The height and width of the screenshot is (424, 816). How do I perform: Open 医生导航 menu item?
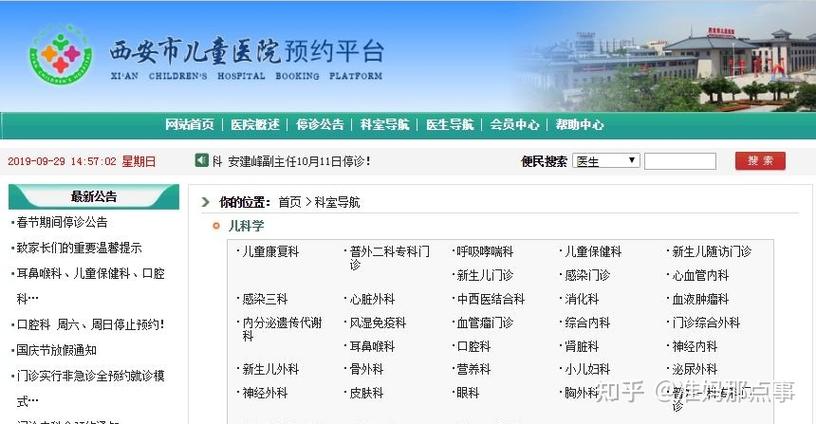point(450,125)
